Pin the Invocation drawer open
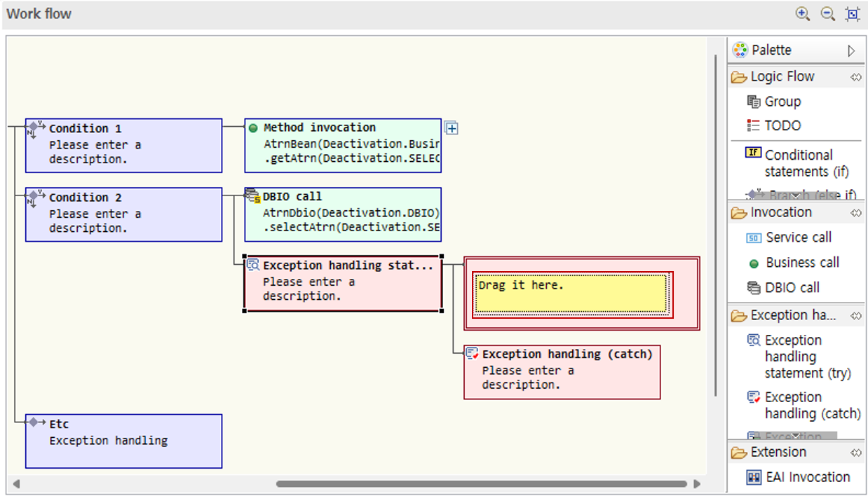The width and height of the screenshot is (868, 496). click(855, 213)
